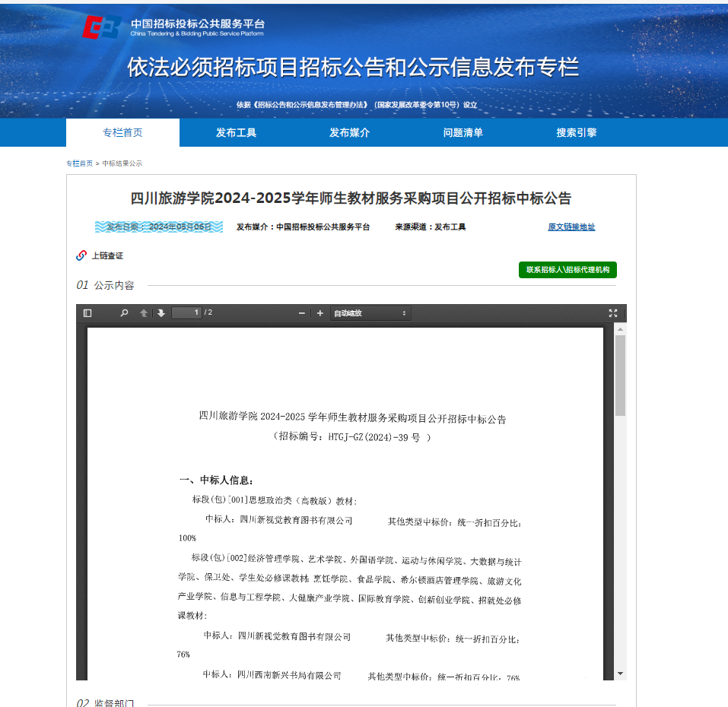The height and width of the screenshot is (707, 728).
Task: Click the PDF page number field
Action: coord(186,312)
